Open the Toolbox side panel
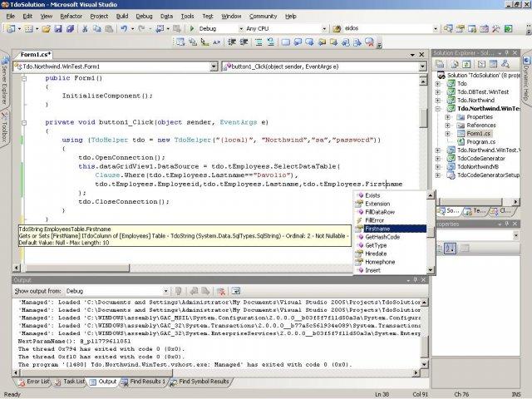The height and width of the screenshot is (399, 532). (4, 127)
